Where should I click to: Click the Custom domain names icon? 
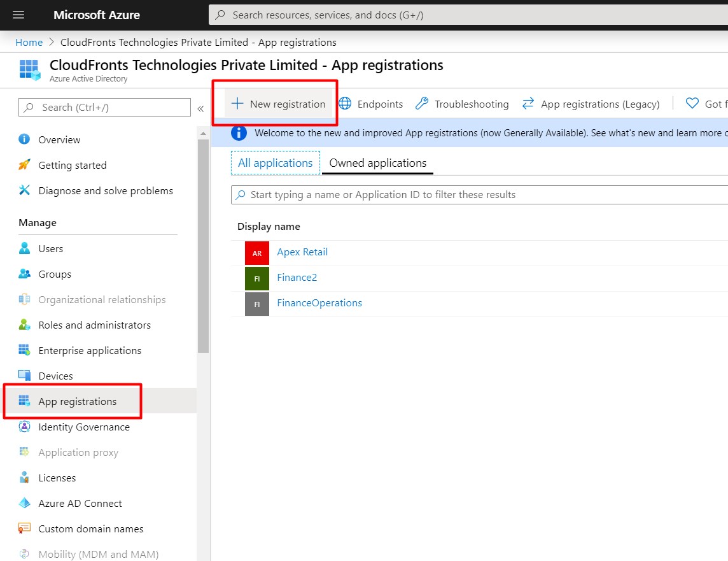tap(24, 529)
